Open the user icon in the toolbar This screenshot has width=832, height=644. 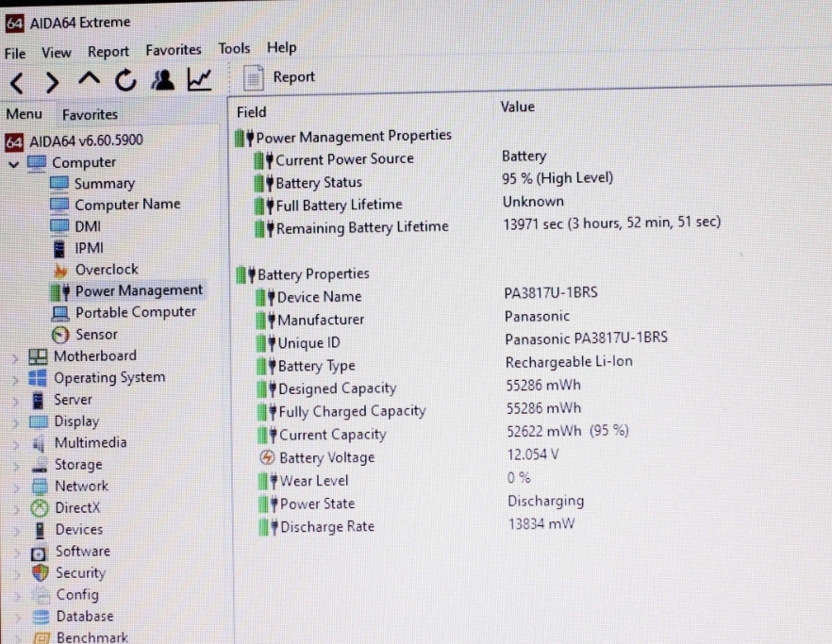click(163, 80)
